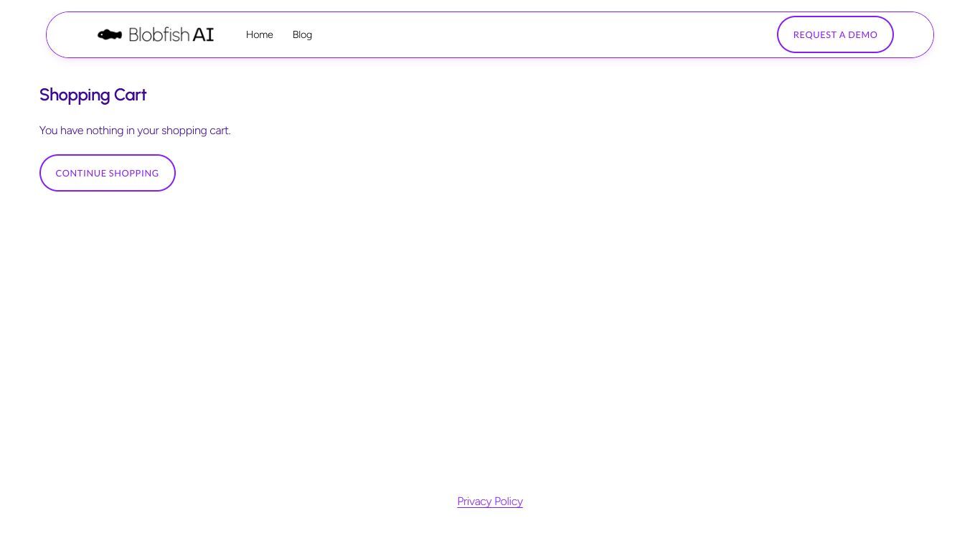Click the Shopping Cart heading

pos(93,95)
